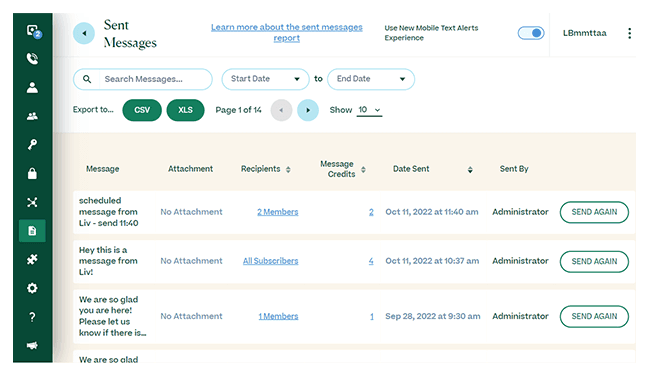
Task: Open the padlock icon in sidebar
Action: tap(32, 173)
